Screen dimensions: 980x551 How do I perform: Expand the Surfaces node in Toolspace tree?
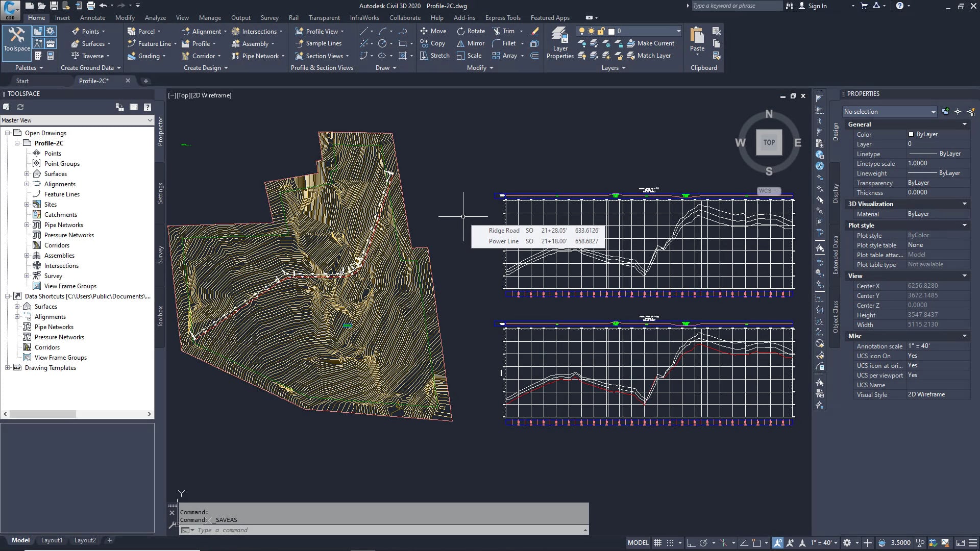click(28, 173)
